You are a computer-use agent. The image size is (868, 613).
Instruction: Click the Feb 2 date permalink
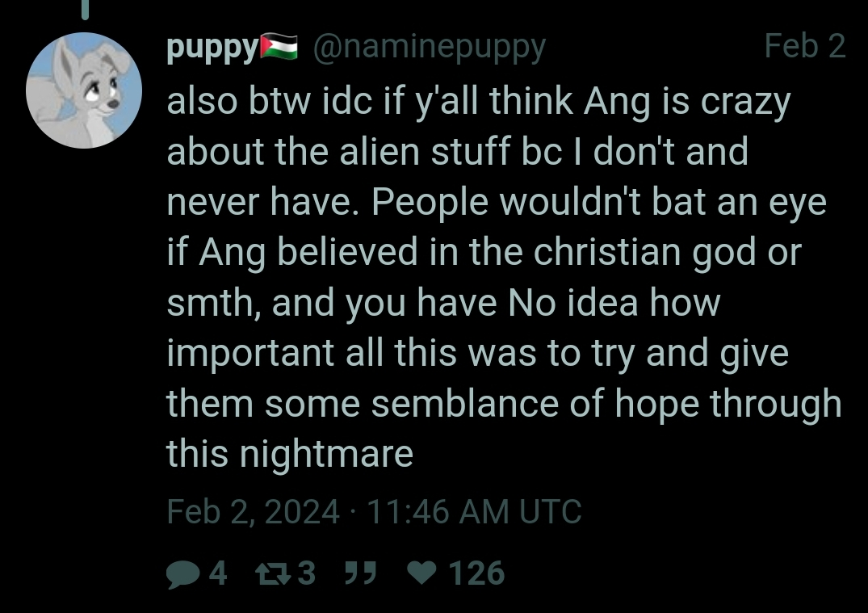pos(805,46)
